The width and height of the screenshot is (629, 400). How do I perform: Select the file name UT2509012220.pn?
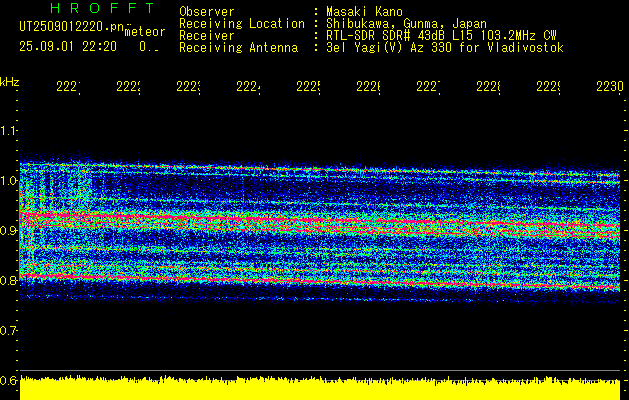pyautogui.click(x=72, y=26)
